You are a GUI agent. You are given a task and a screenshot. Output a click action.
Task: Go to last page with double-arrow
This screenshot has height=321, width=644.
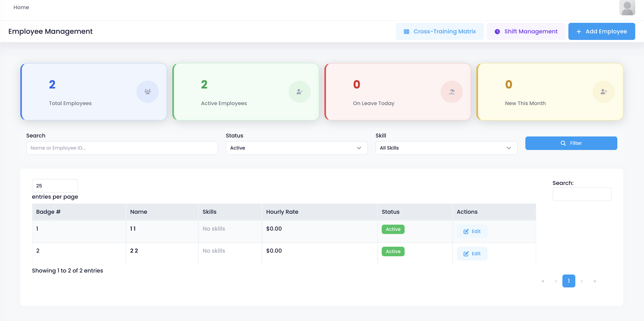point(594,281)
